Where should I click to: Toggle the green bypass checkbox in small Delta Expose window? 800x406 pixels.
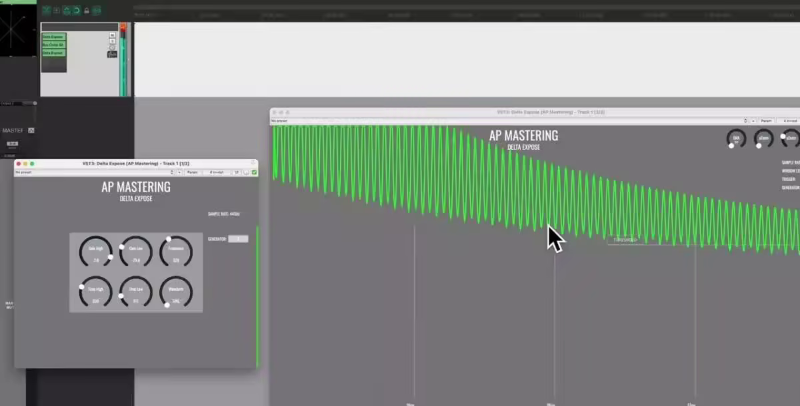[x=254, y=172]
